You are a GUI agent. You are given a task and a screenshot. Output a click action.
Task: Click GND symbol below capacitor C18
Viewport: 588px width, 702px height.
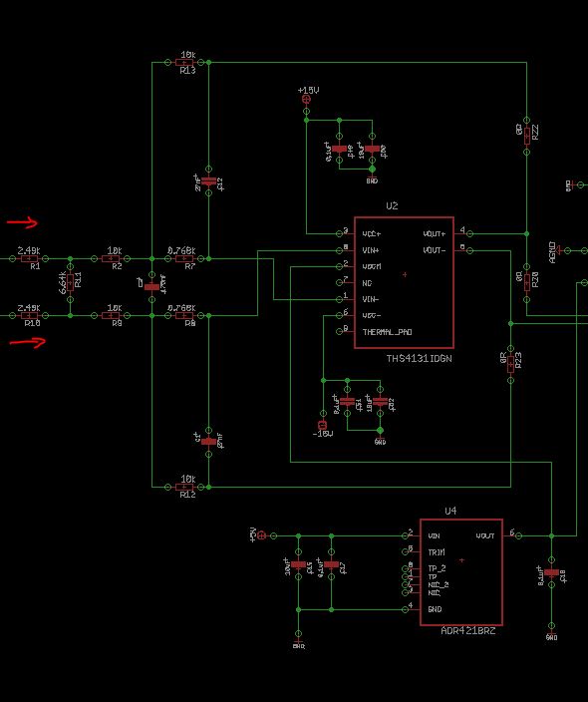click(552, 636)
